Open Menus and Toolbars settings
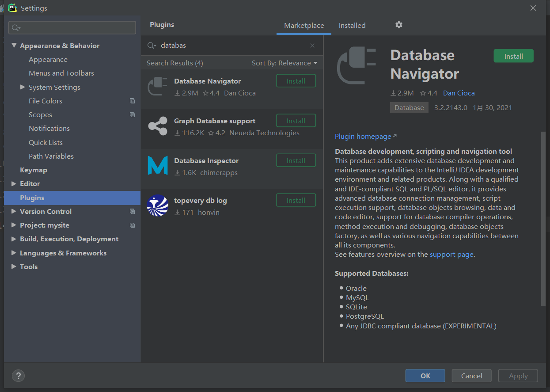This screenshot has height=392, width=550. pyautogui.click(x=61, y=73)
